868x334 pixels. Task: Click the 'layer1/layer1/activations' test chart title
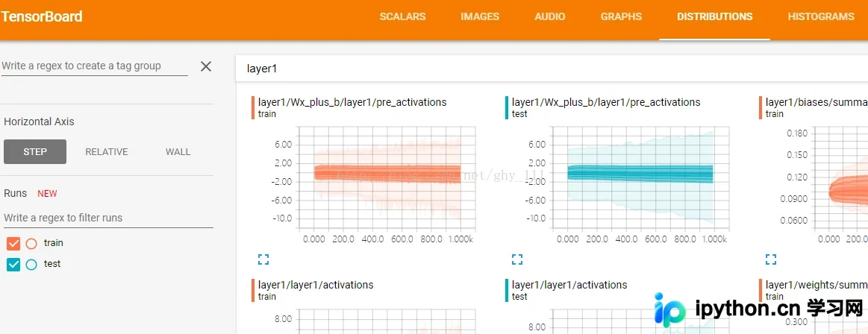point(569,285)
